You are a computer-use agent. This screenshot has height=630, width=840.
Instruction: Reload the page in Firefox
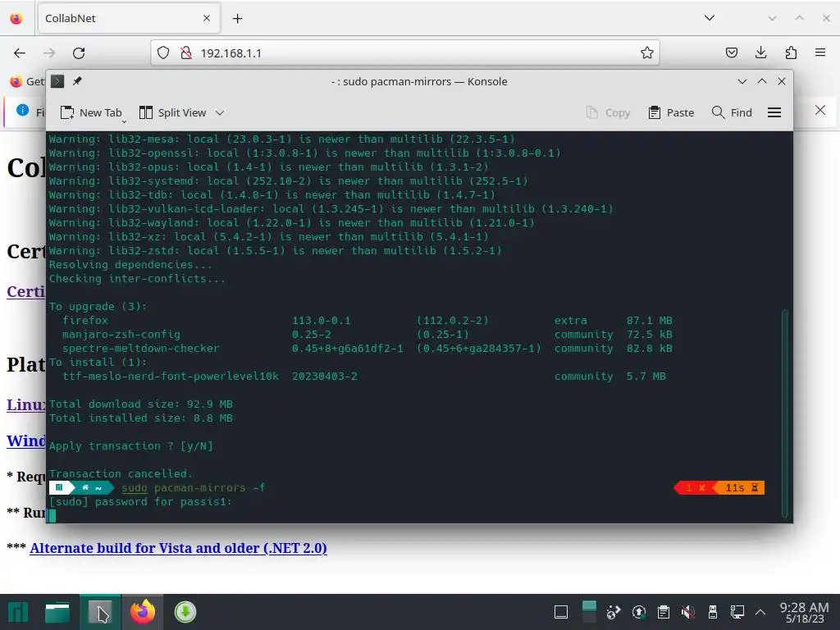[79, 52]
